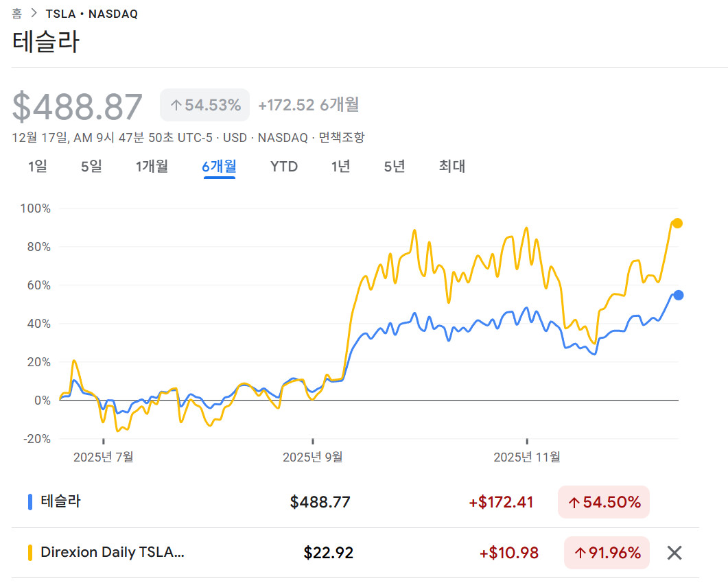Click the 91.96% change badge for Direxion

(607, 553)
